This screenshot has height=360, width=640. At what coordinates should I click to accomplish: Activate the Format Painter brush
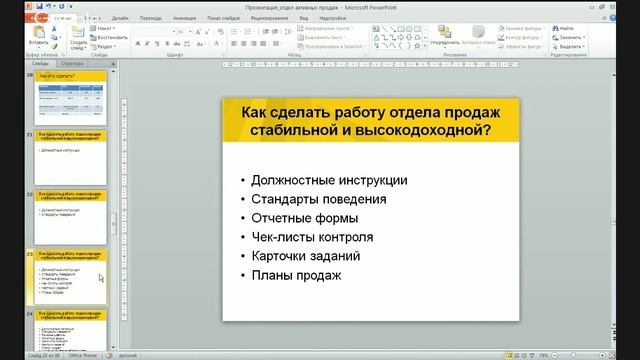click(54, 47)
